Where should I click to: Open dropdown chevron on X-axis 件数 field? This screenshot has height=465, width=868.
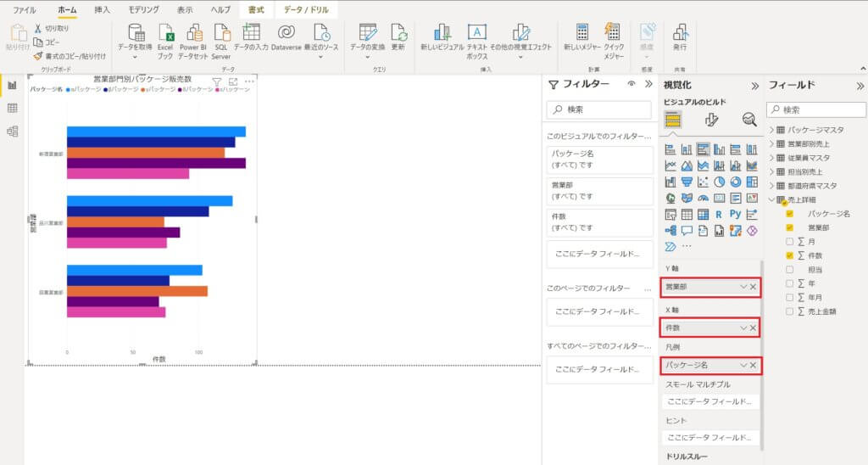pos(743,328)
